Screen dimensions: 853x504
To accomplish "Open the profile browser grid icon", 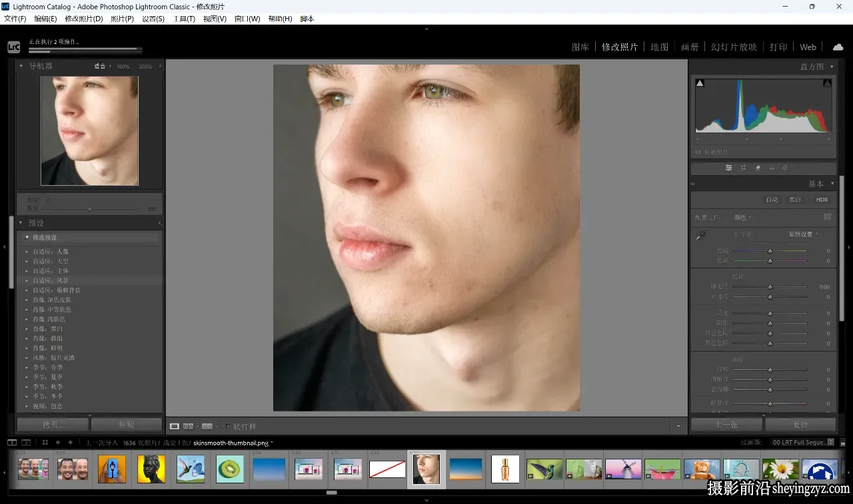I will click(x=828, y=217).
